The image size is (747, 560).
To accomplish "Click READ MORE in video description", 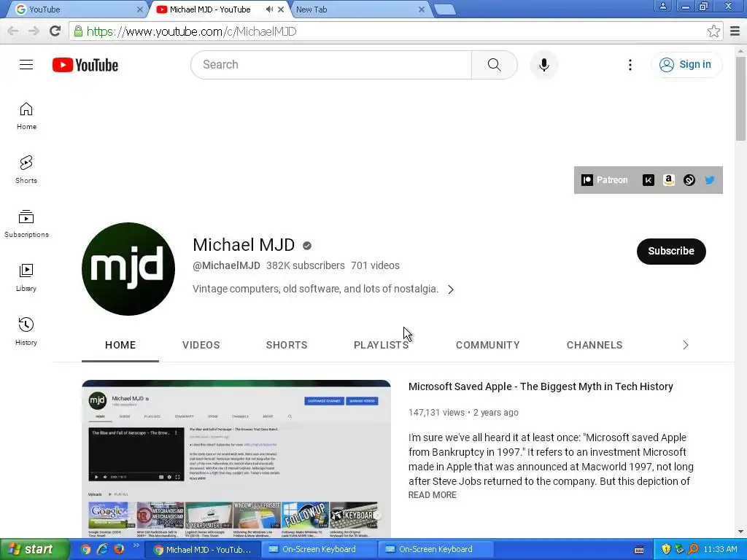I will [x=432, y=495].
